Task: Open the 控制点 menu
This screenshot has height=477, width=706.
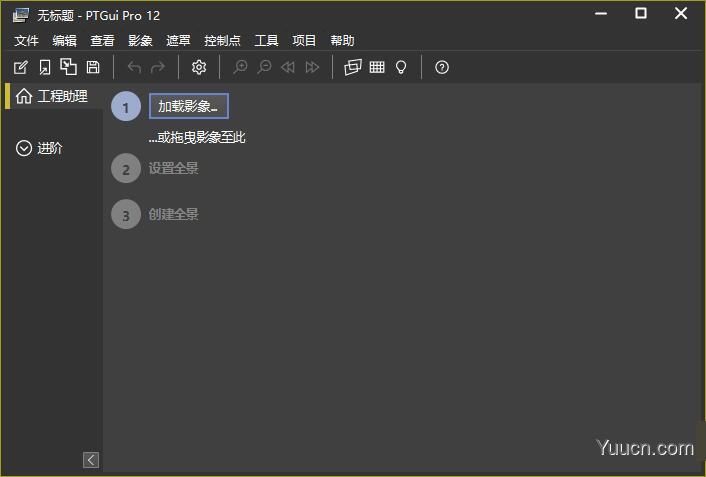Action: pos(222,41)
